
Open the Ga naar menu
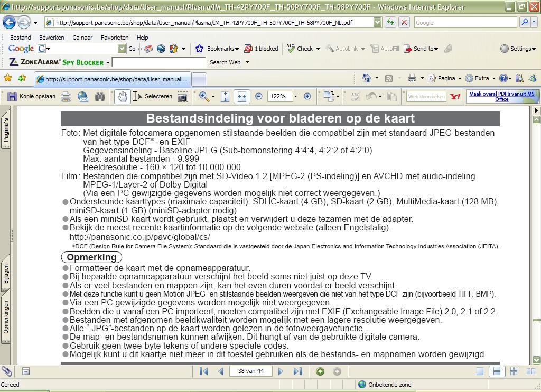click(x=82, y=38)
